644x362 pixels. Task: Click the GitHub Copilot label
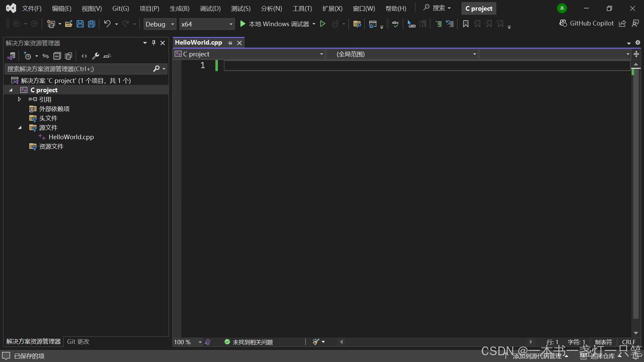coord(592,23)
